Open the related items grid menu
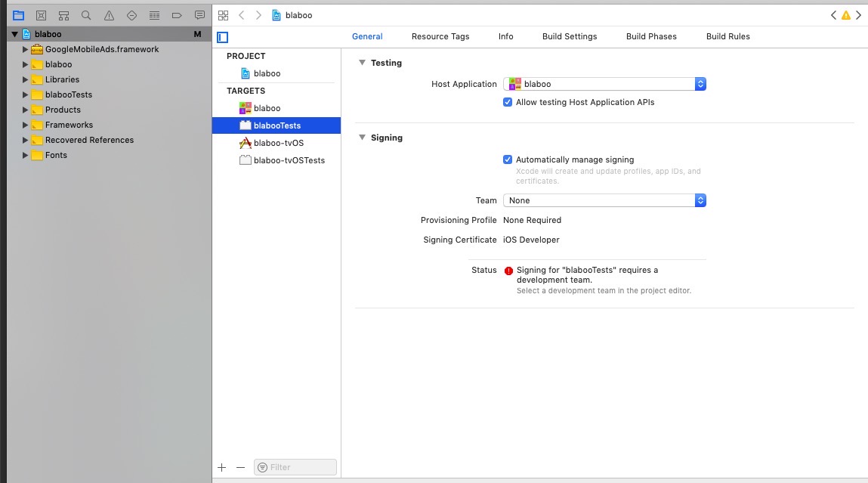 click(x=223, y=16)
